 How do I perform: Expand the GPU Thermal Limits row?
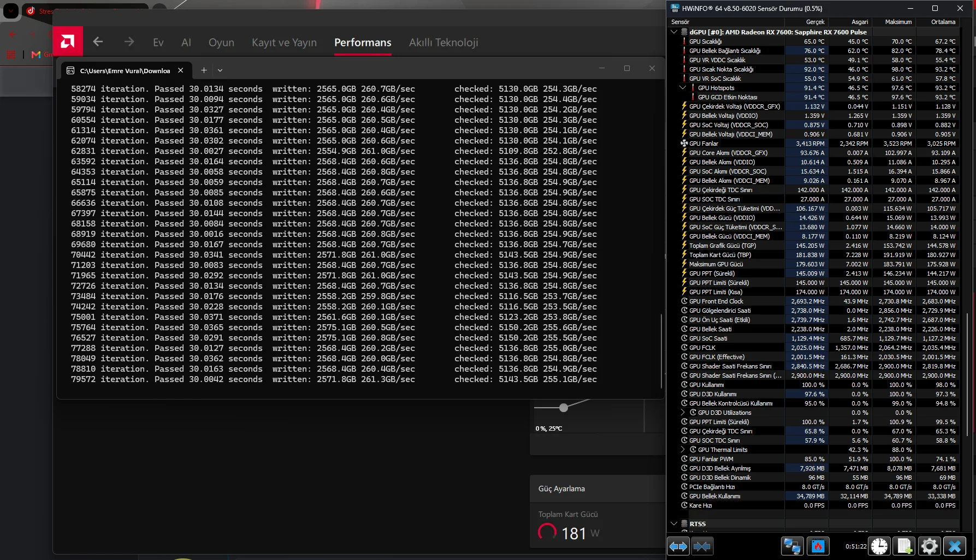pos(683,450)
